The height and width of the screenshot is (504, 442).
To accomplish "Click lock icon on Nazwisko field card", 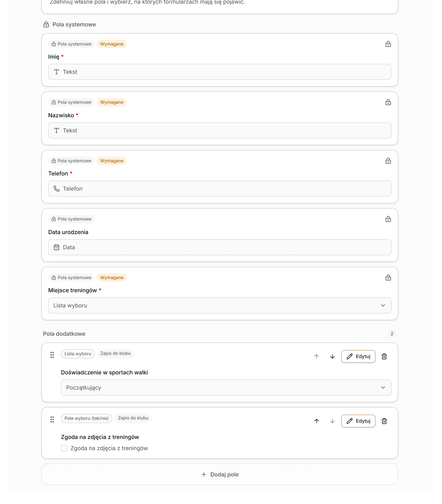I will 388,102.
